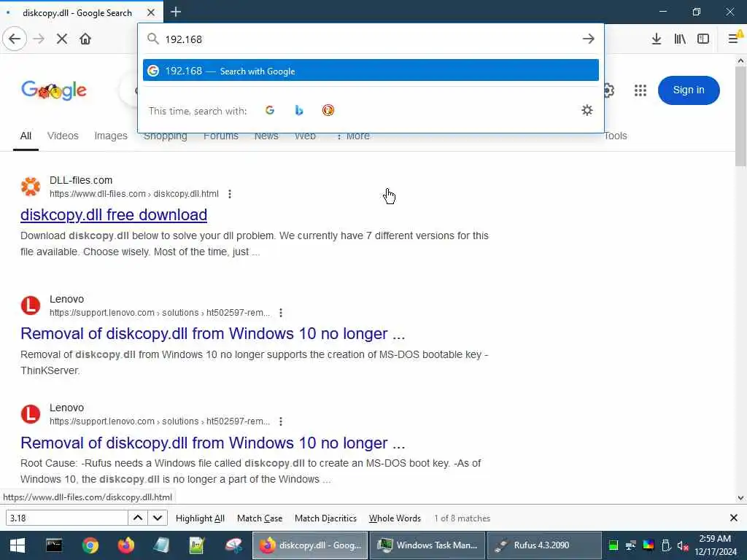The width and height of the screenshot is (747, 560).
Task: Open options dots on second Lenovo result
Action: click(281, 421)
